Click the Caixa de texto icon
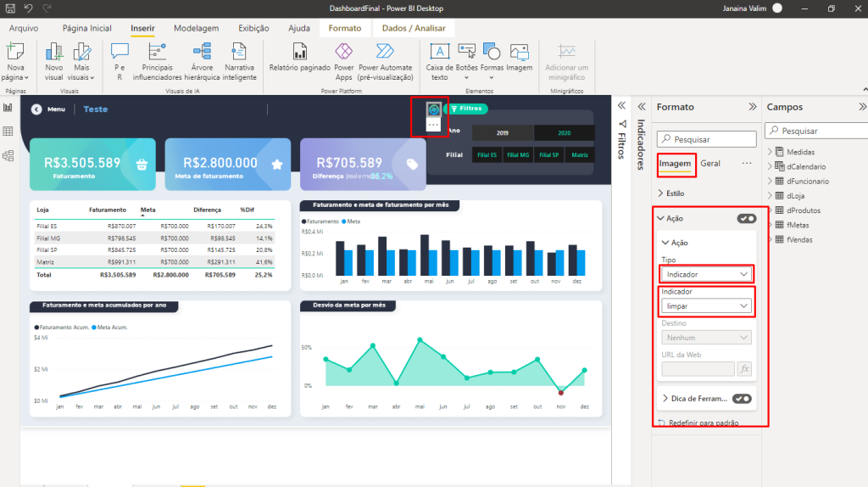The image size is (868, 487). pyautogui.click(x=439, y=53)
